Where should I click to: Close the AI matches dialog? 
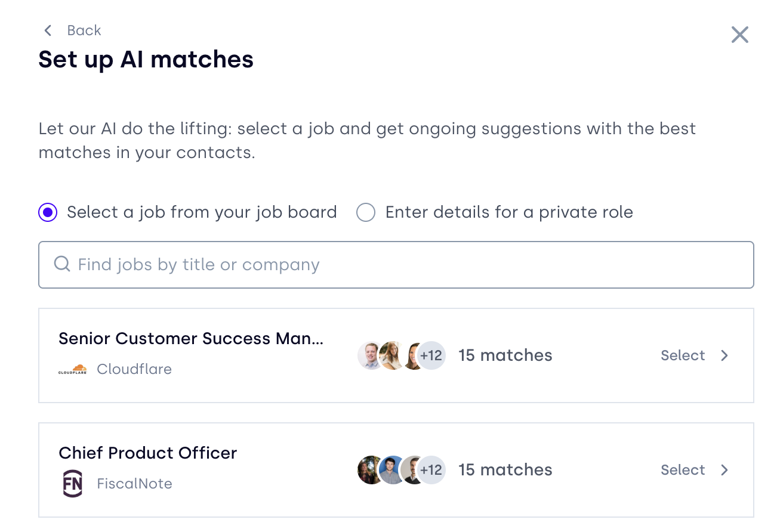pyautogui.click(x=739, y=35)
